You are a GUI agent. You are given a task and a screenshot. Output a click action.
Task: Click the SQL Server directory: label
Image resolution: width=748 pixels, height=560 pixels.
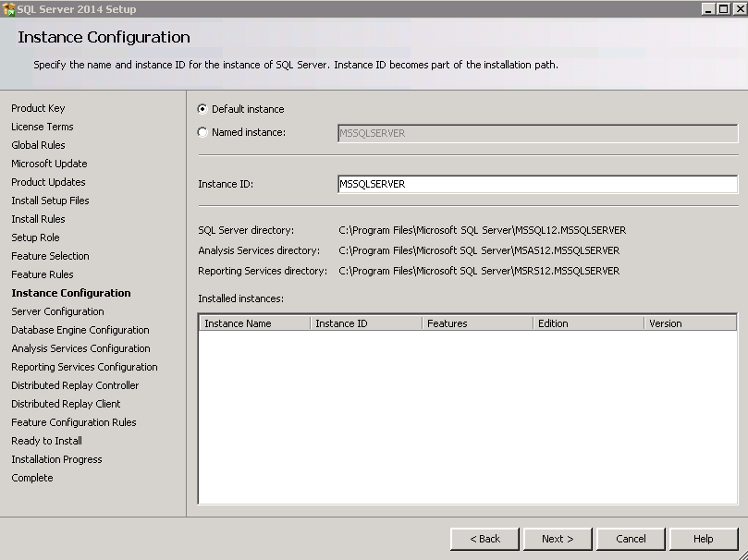[x=246, y=230]
